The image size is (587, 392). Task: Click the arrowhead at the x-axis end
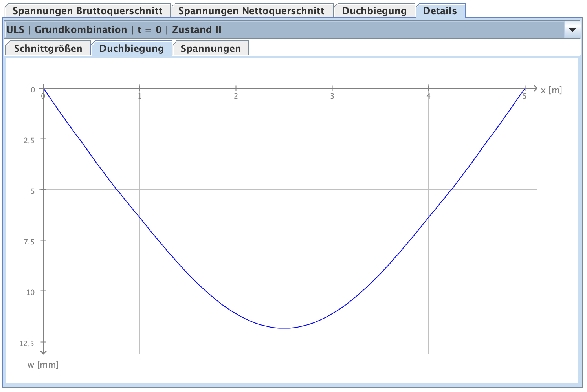coord(535,88)
